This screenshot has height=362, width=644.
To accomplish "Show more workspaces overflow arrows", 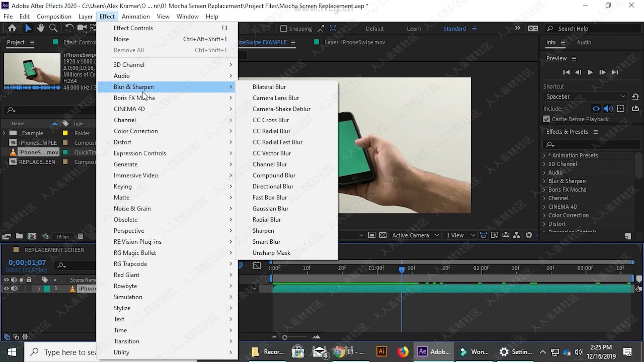I will [518, 28].
